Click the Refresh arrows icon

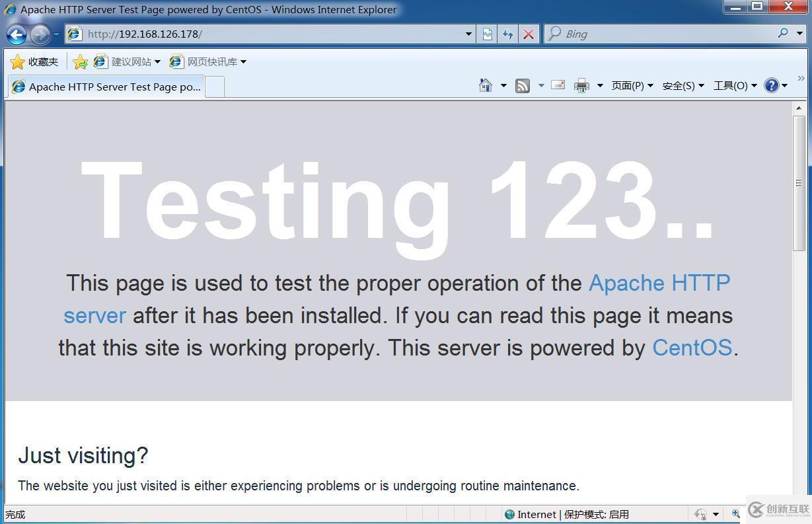click(507, 34)
